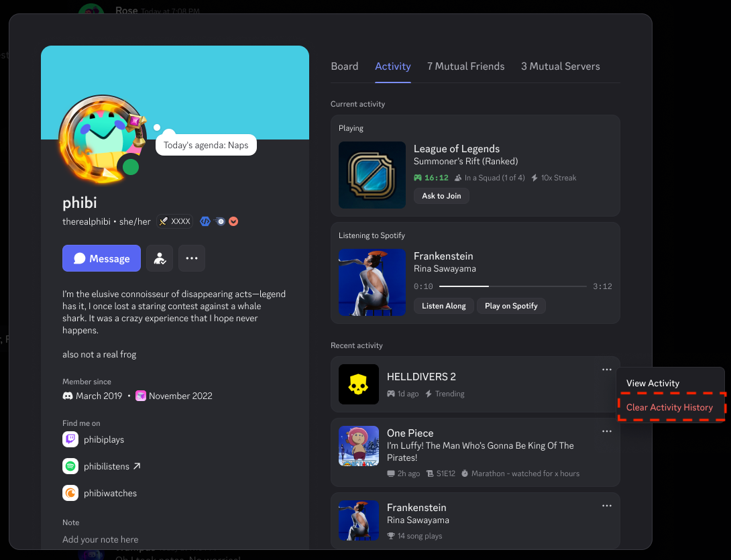
Task: Open the 7 Mutual Friends tab
Action: pos(465,66)
